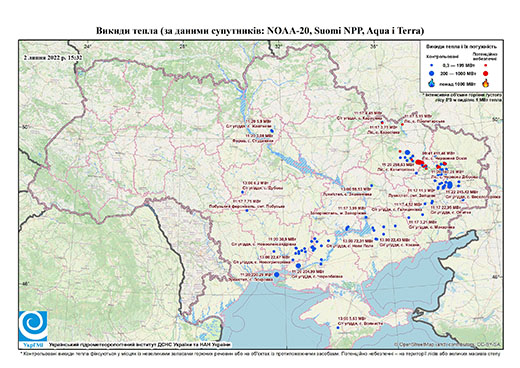Image resolution: width=520 pixels, height=368 pixels.
Task: Click the large red circle legend symbol
Action: pos(485,73)
